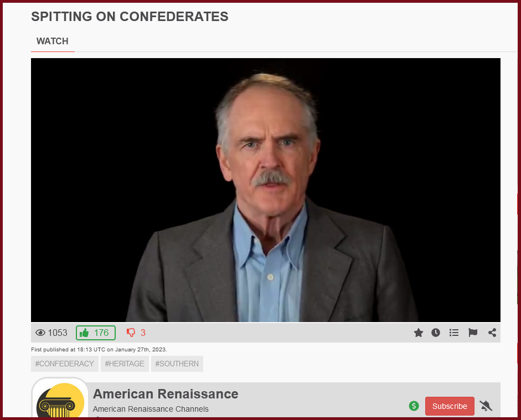521x420 pixels.
Task: Click the Watch Later clock icon
Action: pos(436,333)
